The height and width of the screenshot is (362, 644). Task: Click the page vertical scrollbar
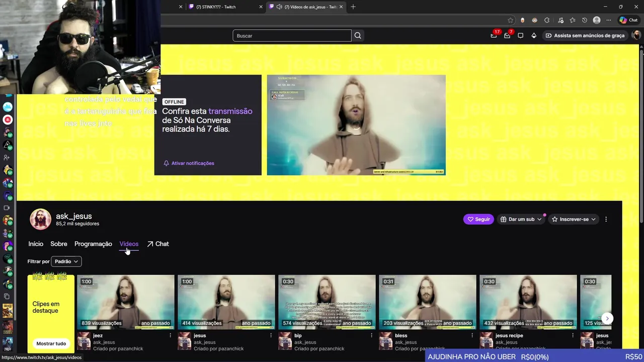pyautogui.click(x=641, y=136)
